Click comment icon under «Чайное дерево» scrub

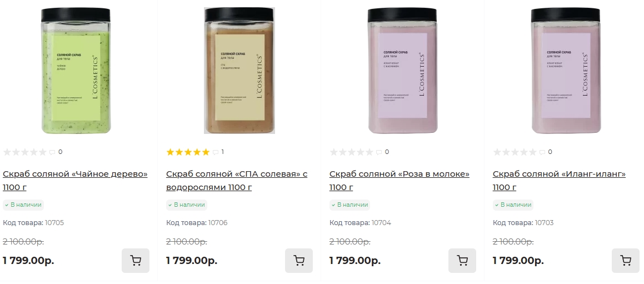(x=52, y=152)
